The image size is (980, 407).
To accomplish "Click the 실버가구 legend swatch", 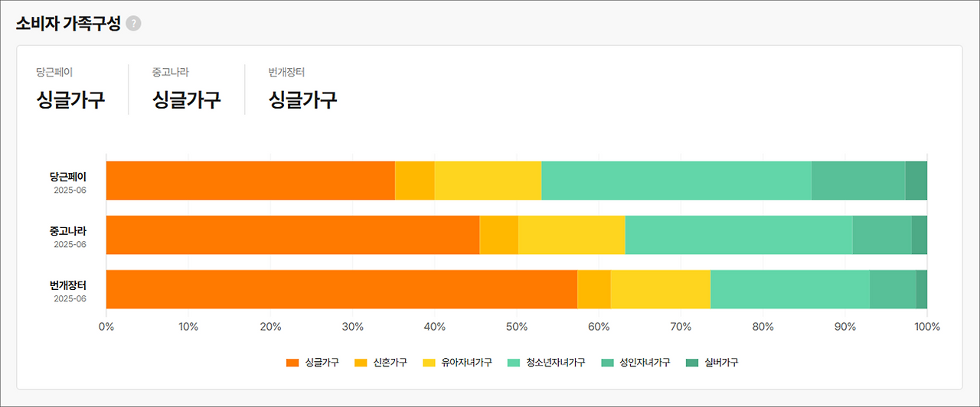I will 692,363.
